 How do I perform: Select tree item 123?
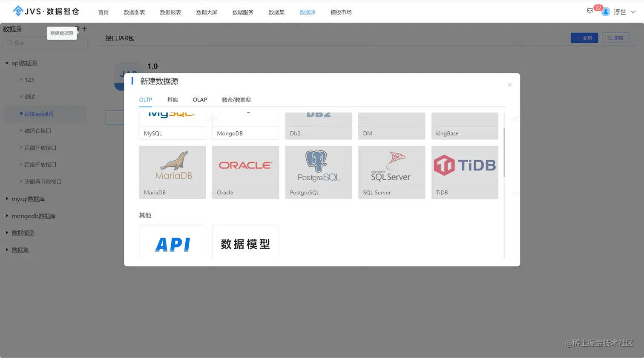pyautogui.click(x=29, y=80)
